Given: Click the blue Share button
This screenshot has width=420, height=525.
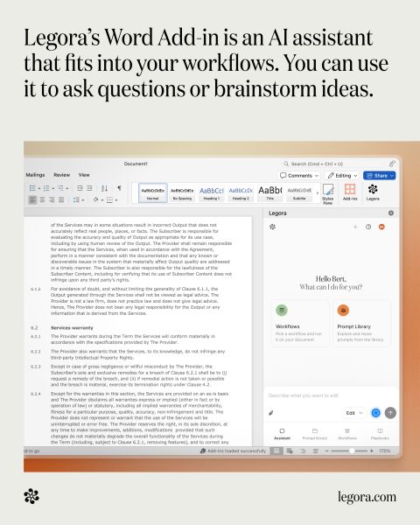Looking at the screenshot, I should click(x=379, y=176).
